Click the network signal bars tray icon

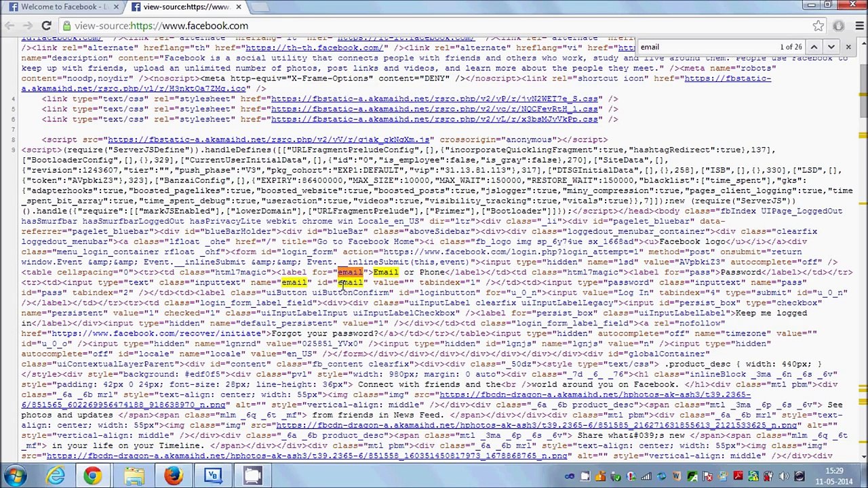tap(646, 476)
